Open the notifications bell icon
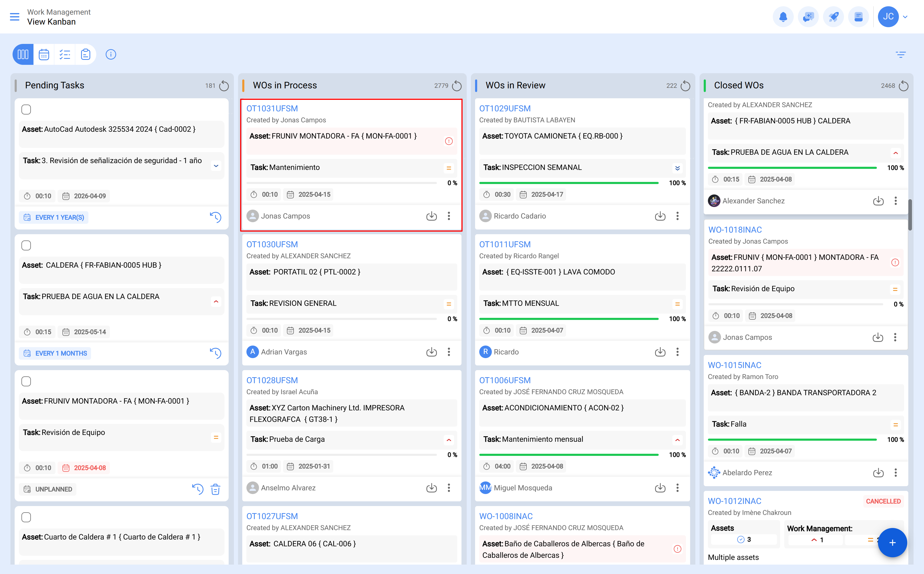Viewport: 924px width, 574px height. (783, 17)
